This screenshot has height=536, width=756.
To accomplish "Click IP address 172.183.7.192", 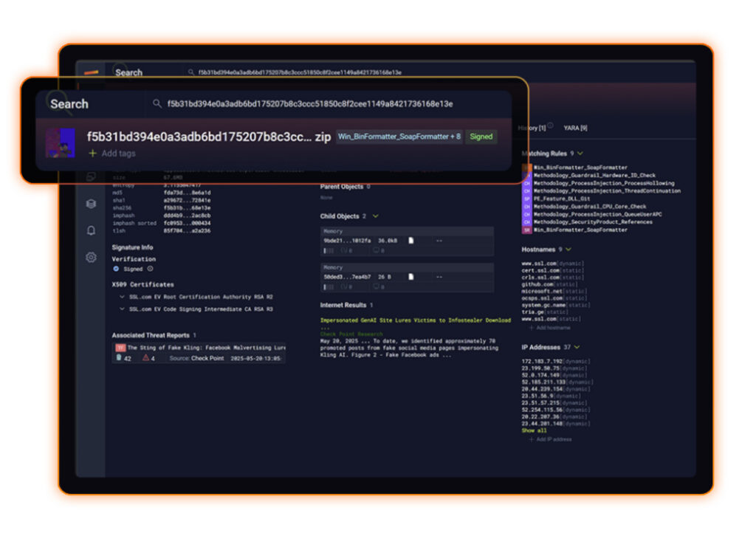I will [x=542, y=361].
